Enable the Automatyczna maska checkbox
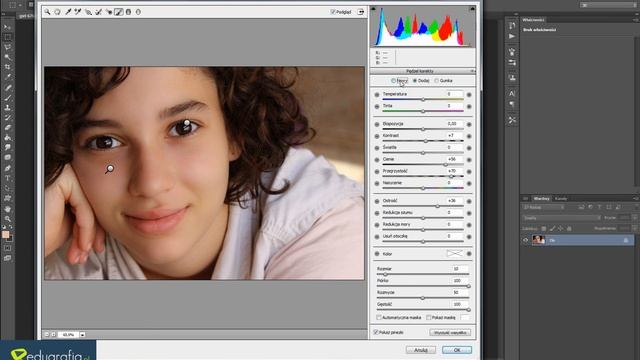The image size is (640, 360). pyautogui.click(x=379, y=317)
